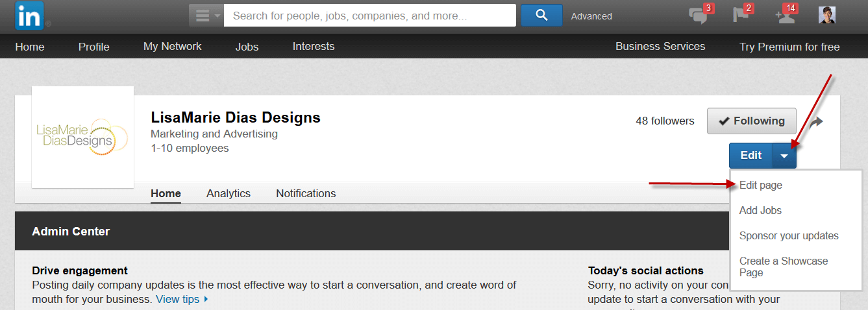Open the messages notification icon

[x=699, y=15]
